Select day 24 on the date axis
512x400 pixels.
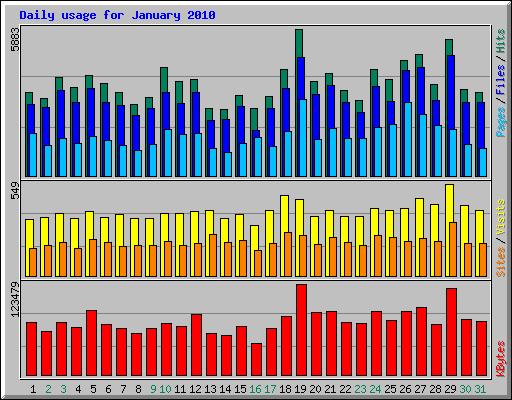[x=375, y=389]
